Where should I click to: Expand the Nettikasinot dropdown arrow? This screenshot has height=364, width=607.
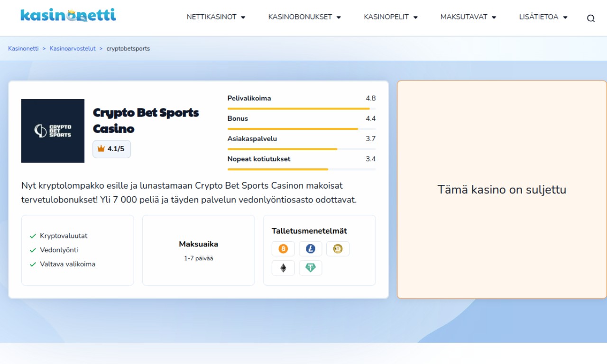click(243, 18)
